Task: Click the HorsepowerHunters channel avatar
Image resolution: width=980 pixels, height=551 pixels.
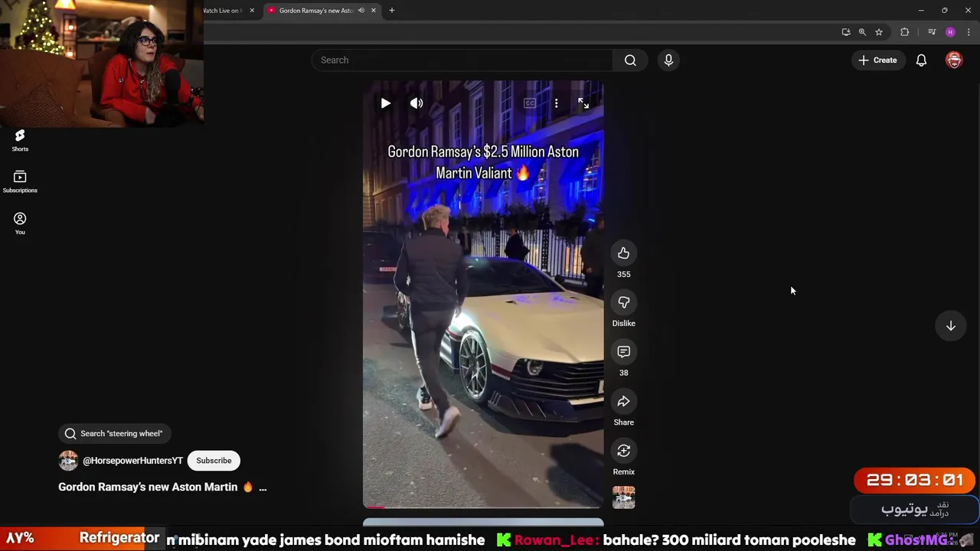Action: coord(68,461)
